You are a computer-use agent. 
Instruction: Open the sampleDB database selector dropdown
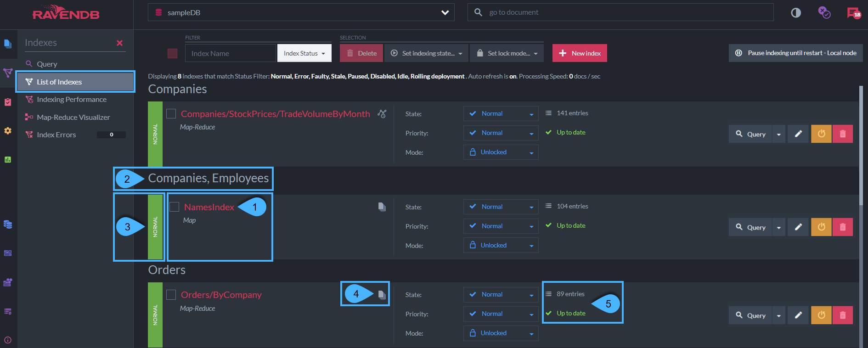click(x=301, y=12)
